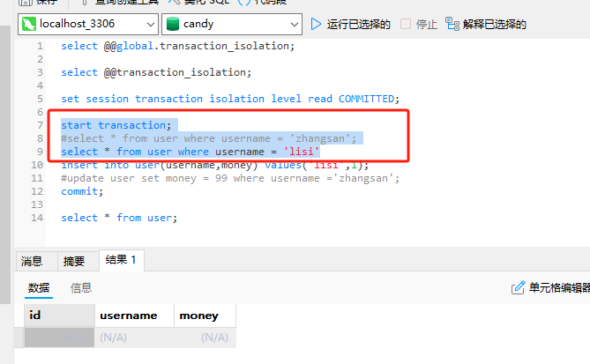Click 解释已选择的 explain selected button
This screenshot has height=364, width=590.
pos(495,25)
